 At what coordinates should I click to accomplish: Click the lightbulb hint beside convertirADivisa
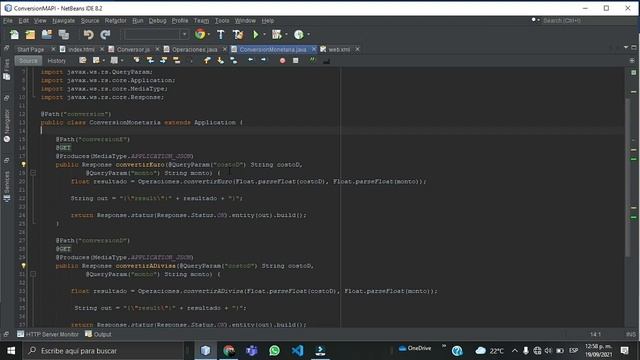[23, 266]
